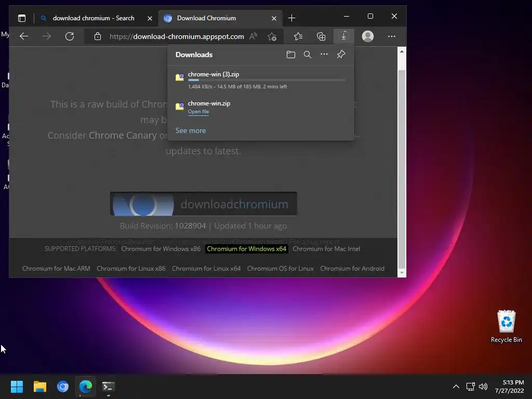
Task: Click Open file under chrome-win.zip
Action: point(198,112)
